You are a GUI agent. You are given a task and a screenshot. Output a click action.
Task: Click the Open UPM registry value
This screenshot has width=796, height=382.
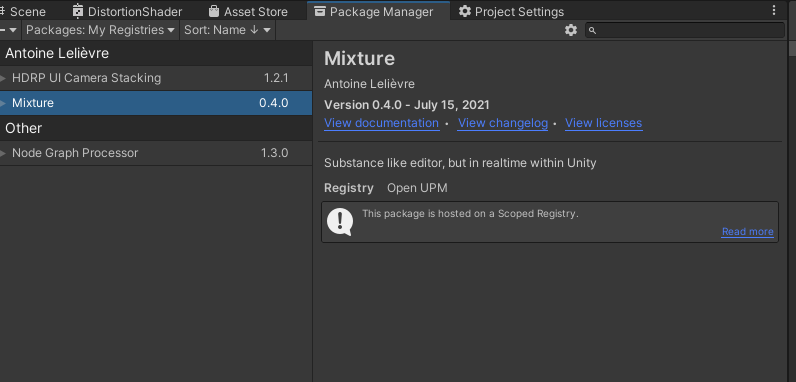click(417, 188)
